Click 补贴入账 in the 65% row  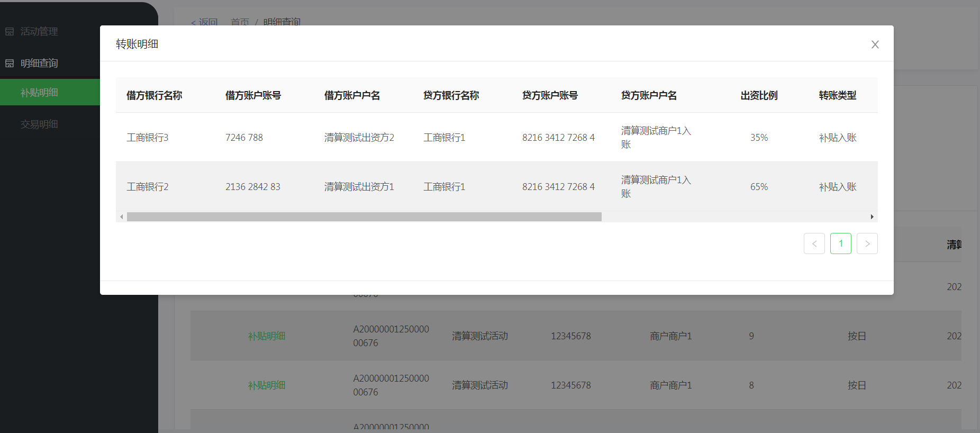(x=837, y=187)
